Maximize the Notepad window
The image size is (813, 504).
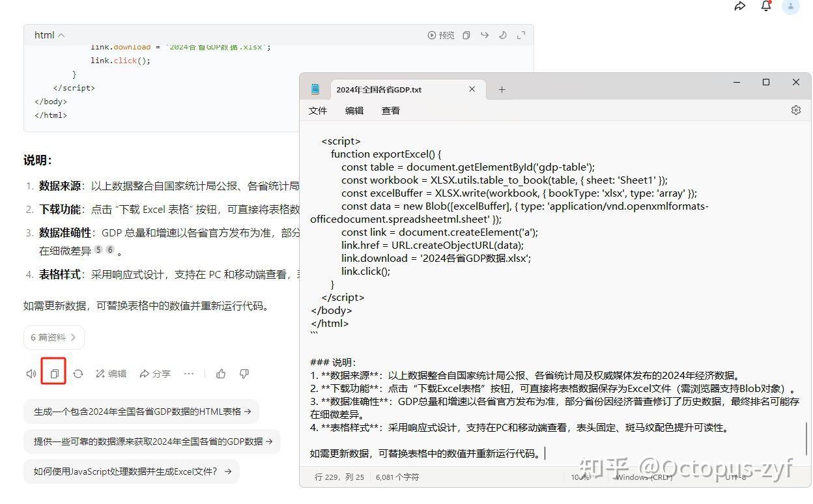pyautogui.click(x=766, y=82)
